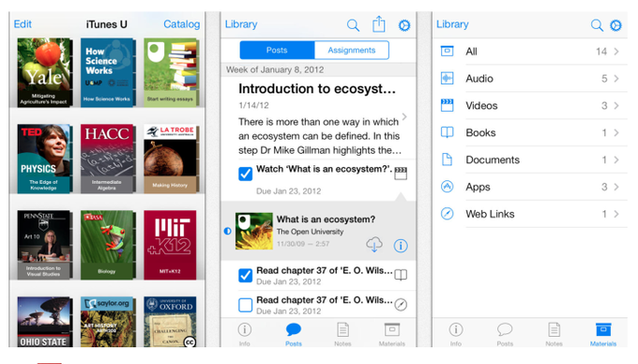Open the Biology frog course
Screen dimensions: 638x364
(108, 245)
